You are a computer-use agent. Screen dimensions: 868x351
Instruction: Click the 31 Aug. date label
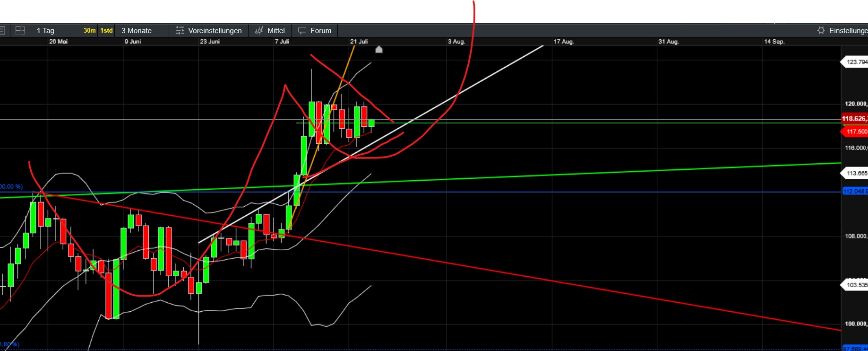669,42
